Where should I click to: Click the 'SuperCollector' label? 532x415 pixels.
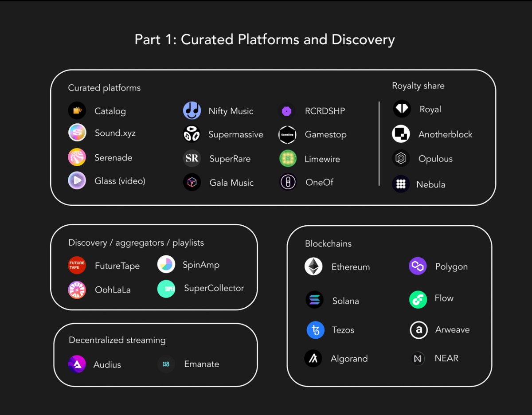click(x=214, y=288)
